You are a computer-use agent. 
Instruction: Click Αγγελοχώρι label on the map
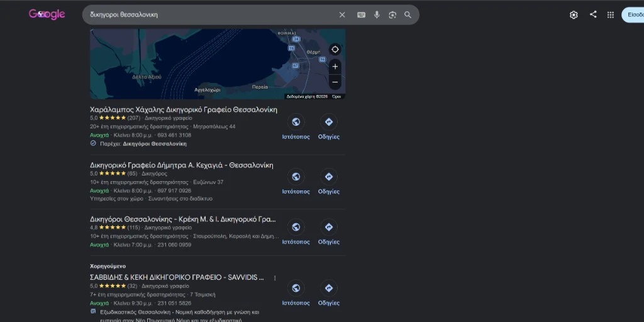click(x=208, y=89)
